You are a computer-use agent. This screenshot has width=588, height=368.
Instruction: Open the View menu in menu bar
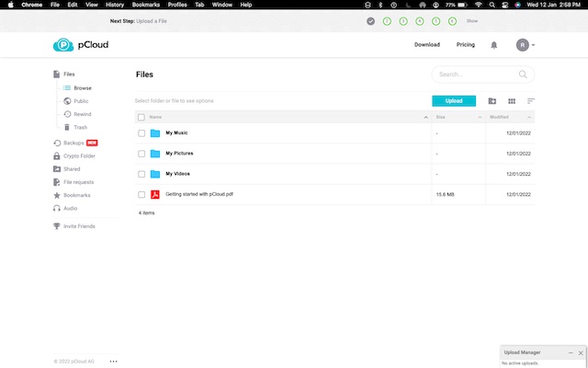92,5
